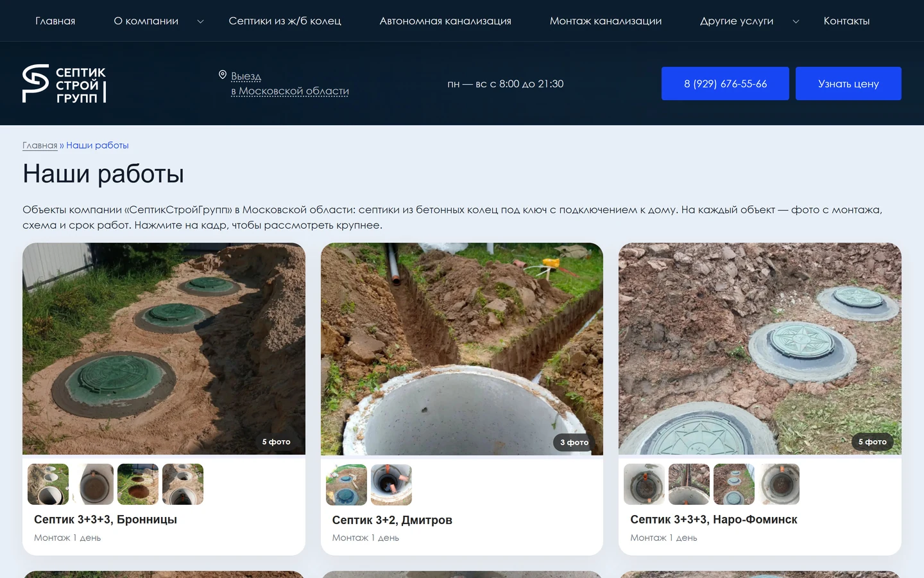Expand the О компании dropdown arrow

pos(200,21)
